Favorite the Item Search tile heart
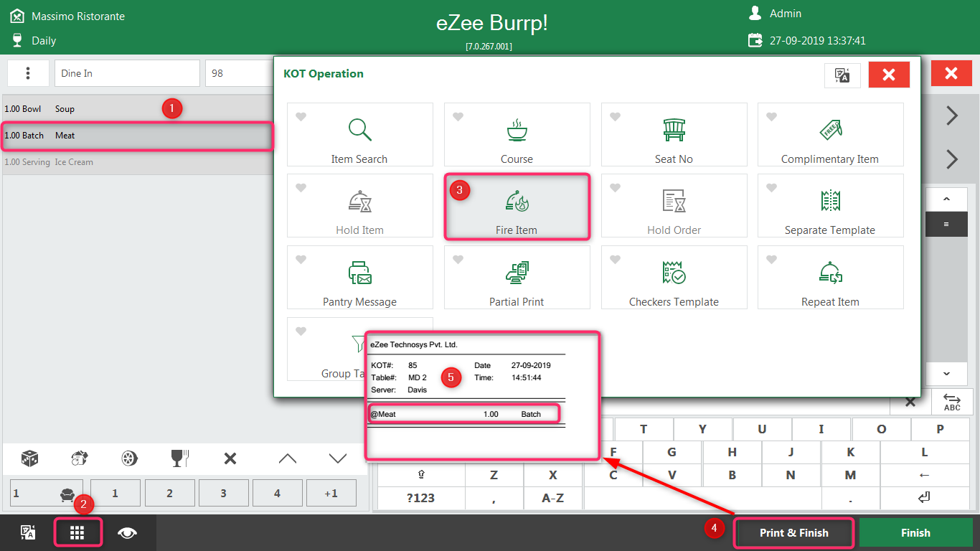This screenshot has height=551, width=980. pyautogui.click(x=301, y=117)
